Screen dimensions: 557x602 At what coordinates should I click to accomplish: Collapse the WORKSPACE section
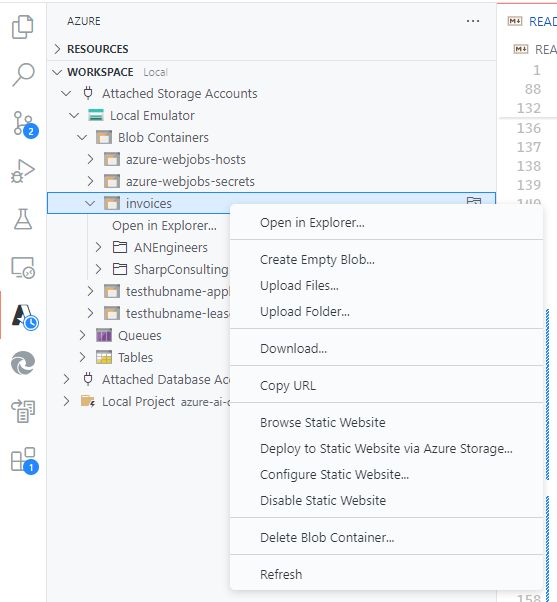[57, 72]
